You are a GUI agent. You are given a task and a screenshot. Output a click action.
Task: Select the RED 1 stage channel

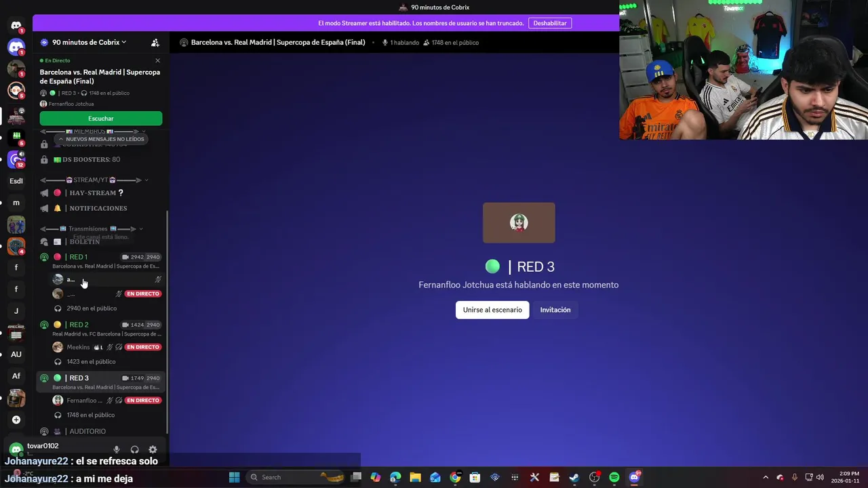[100, 261]
